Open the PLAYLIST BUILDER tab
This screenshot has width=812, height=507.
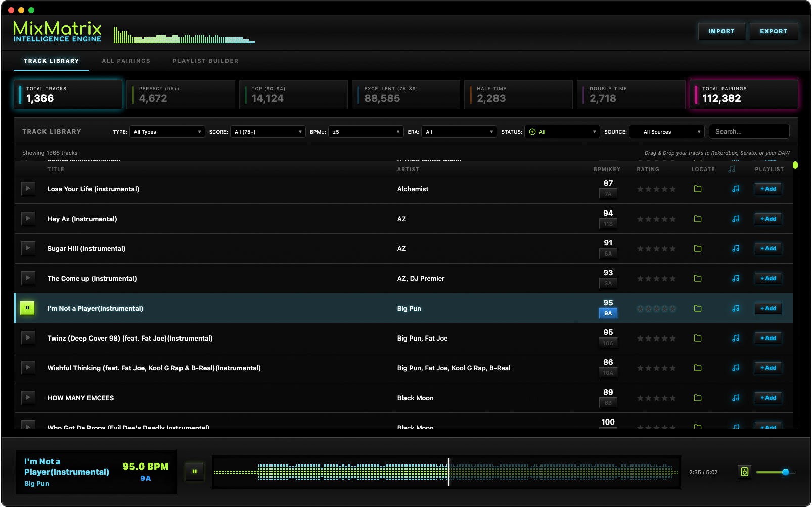coord(205,61)
